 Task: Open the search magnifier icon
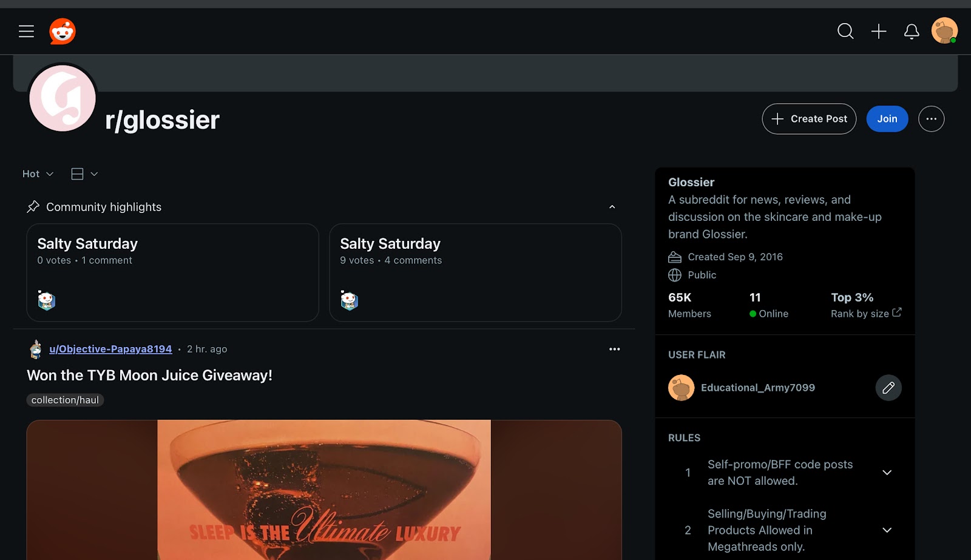845,32
